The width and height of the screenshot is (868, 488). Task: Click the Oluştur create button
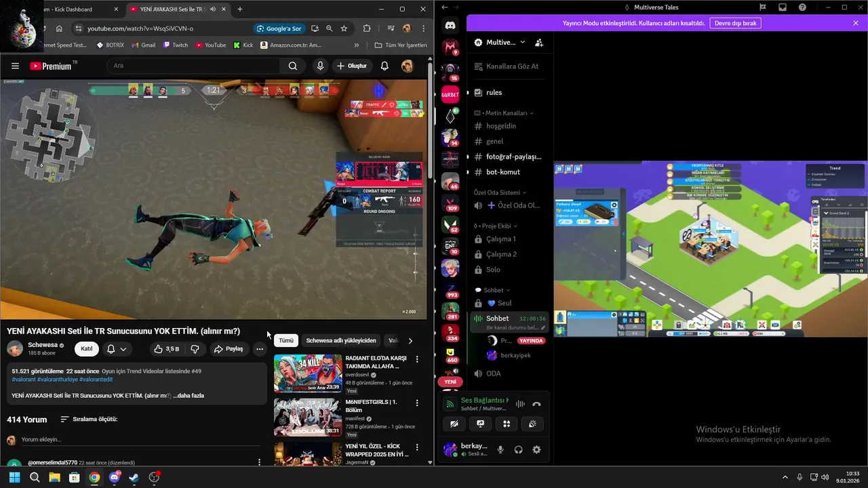[x=351, y=66]
